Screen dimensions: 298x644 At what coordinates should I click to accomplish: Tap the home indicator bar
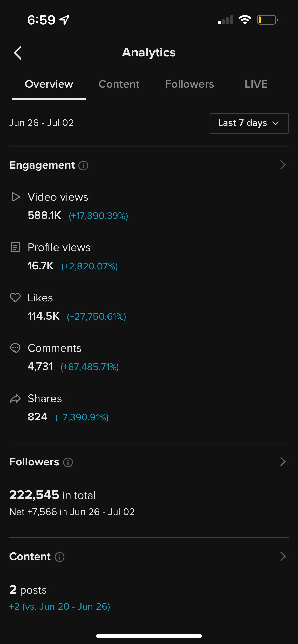click(x=149, y=636)
